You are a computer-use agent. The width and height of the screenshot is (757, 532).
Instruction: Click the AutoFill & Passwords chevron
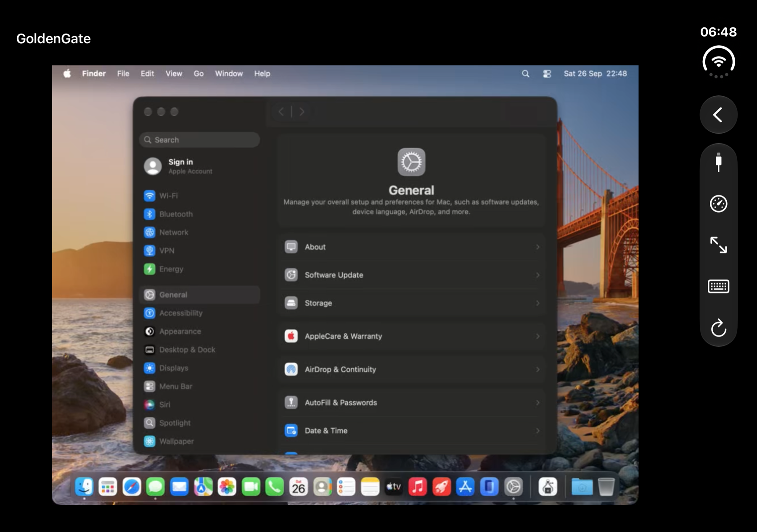(x=537, y=403)
